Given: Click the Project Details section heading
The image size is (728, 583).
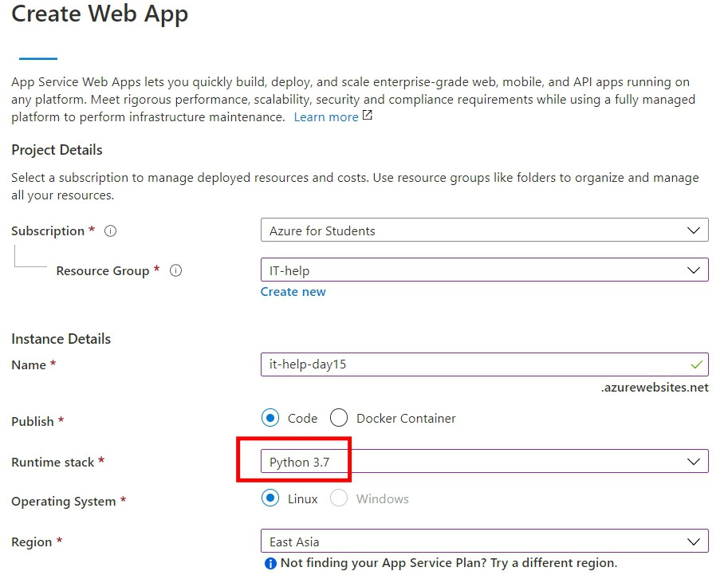Looking at the screenshot, I should pos(57,150).
